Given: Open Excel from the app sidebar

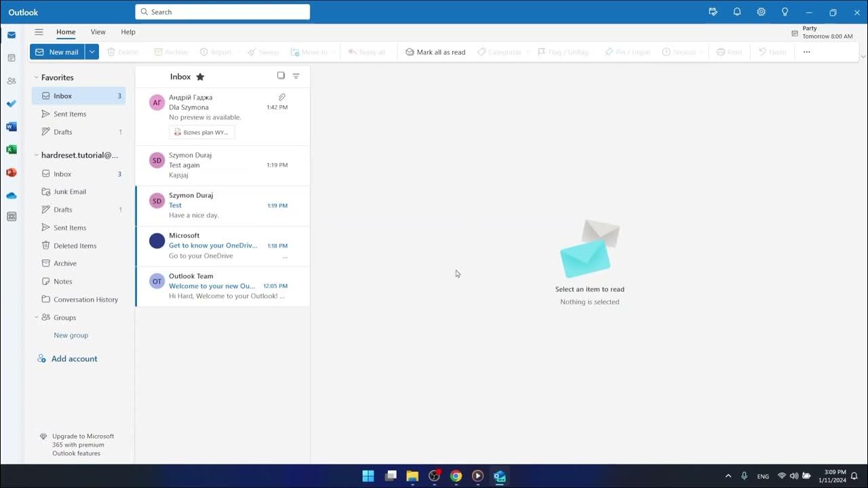Looking at the screenshot, I should click(11, 149).
